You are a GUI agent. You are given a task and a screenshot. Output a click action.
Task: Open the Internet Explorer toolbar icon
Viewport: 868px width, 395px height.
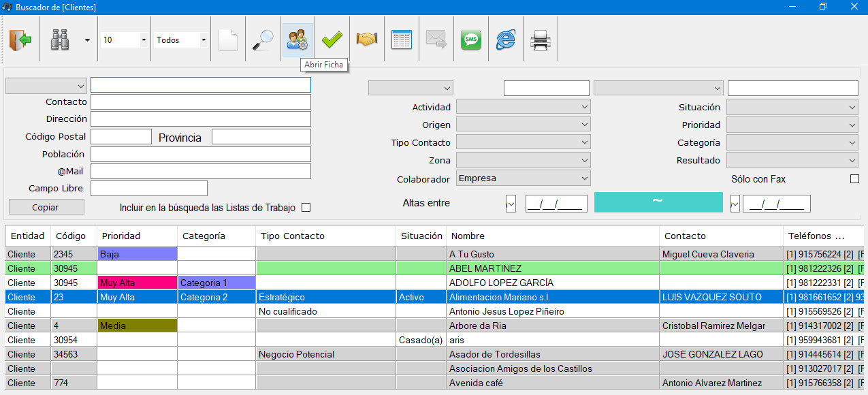point(506,40)
